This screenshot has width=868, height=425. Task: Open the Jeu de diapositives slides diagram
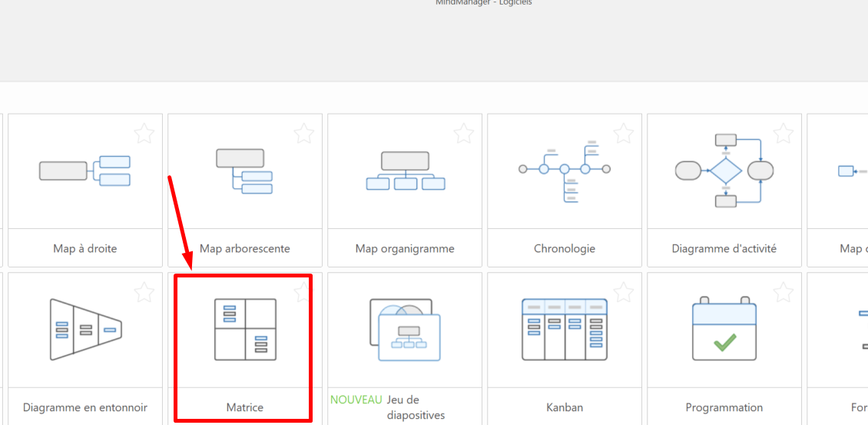pyautogui.click(x=405, y=329)
